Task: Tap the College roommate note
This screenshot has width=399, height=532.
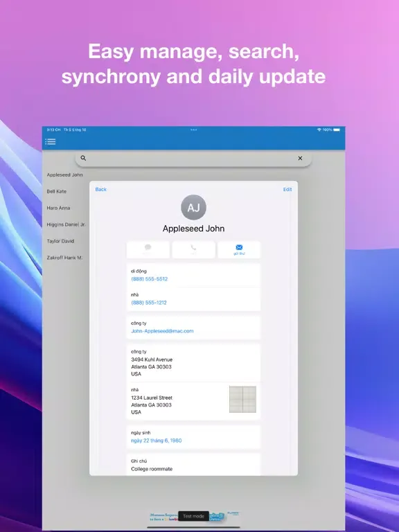Action: [152, 469]
